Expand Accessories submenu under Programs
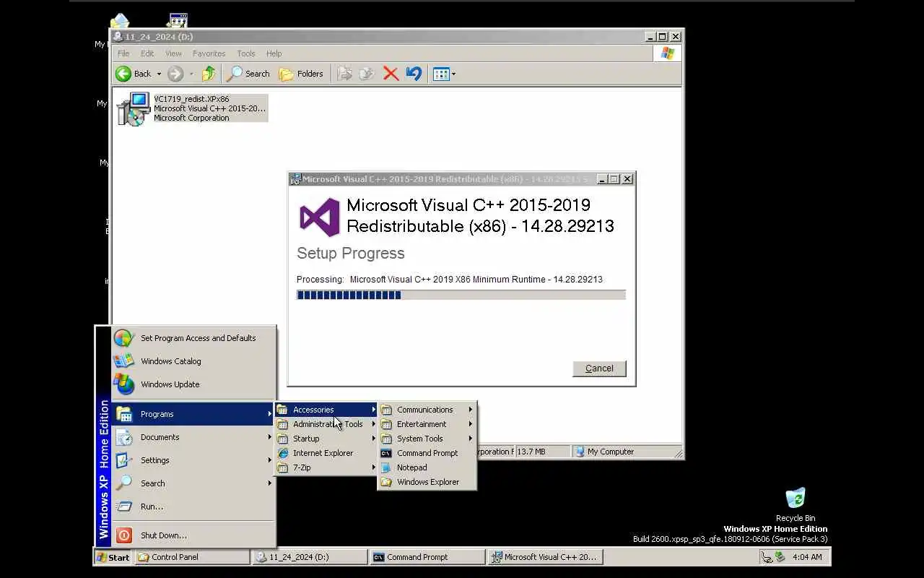Screen dimensions: 924x578 [326, 410]
